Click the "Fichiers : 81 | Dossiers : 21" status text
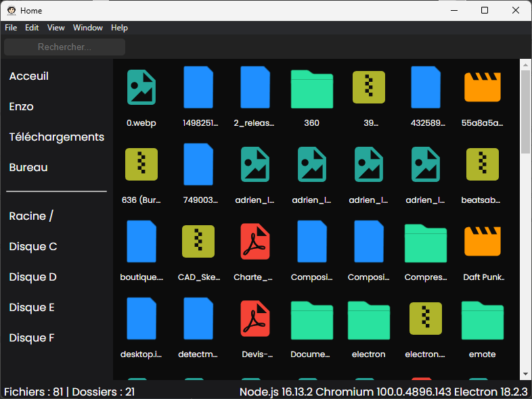Screen dimensions: 532x399 tap(70, 392)
